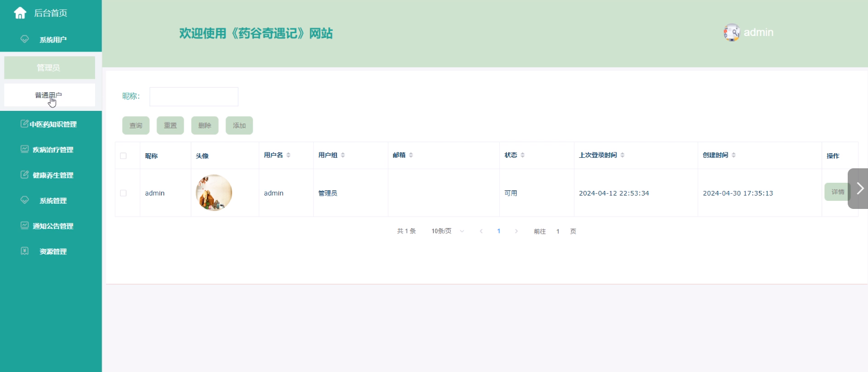Open the 后台首页 menu item
Image resolution: width=868 pixels, height=372 pixels.
(x=50, y=13)
